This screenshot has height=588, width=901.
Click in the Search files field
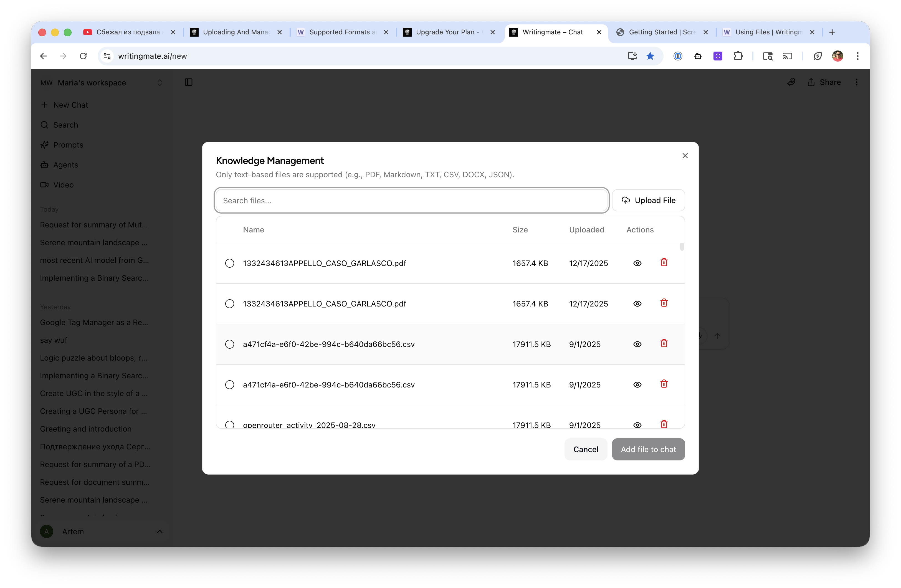[411, 200]
